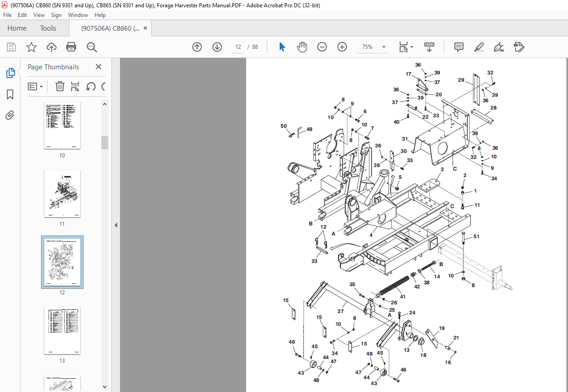Viewport: 568px width, 392px height.
Task: Open the Window menu
Action: pos(78,15)
